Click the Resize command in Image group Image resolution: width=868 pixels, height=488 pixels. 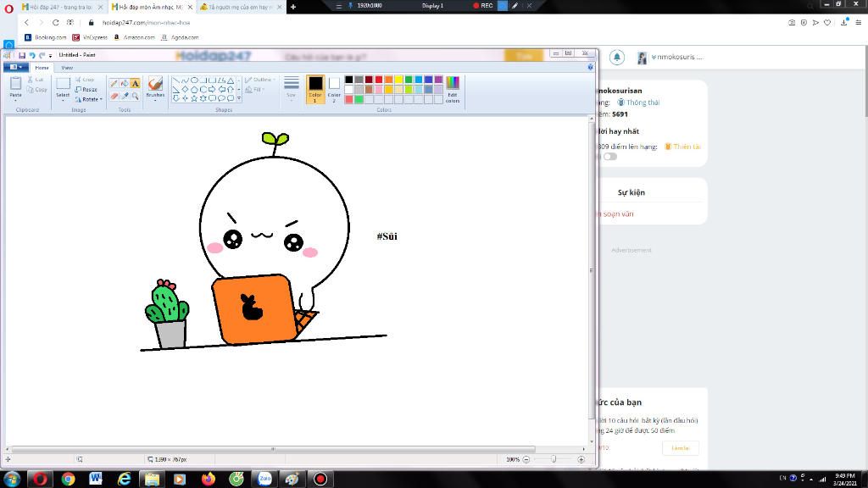tap(86, 90)
